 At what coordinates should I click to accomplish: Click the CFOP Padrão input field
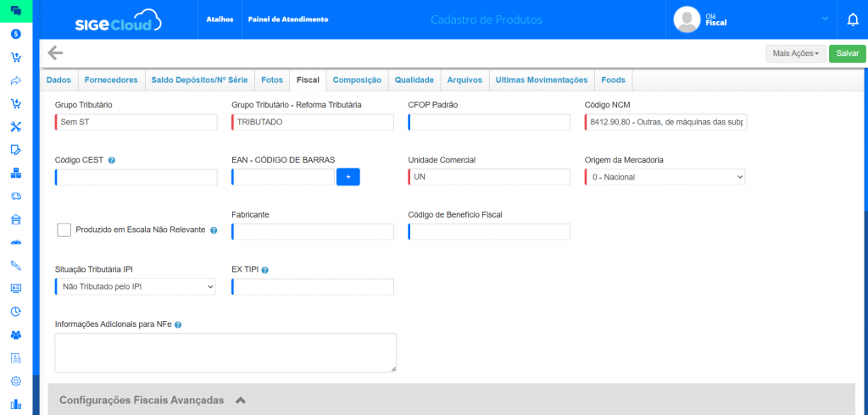tap(489, 123)
